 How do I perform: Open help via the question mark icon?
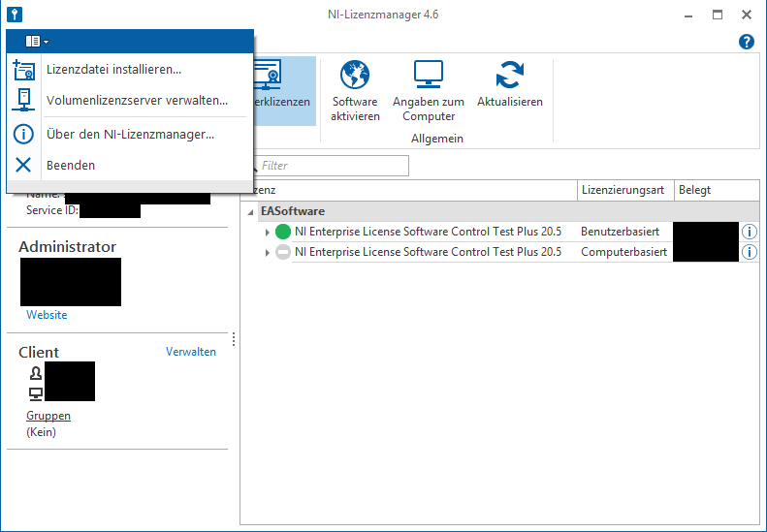(x=747, y=42)
